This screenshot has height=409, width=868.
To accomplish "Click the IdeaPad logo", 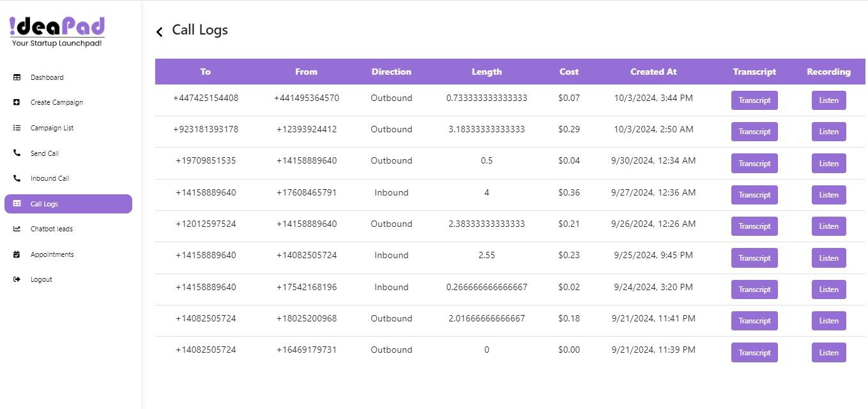I will pyautogui.click(x=57, y=31).
